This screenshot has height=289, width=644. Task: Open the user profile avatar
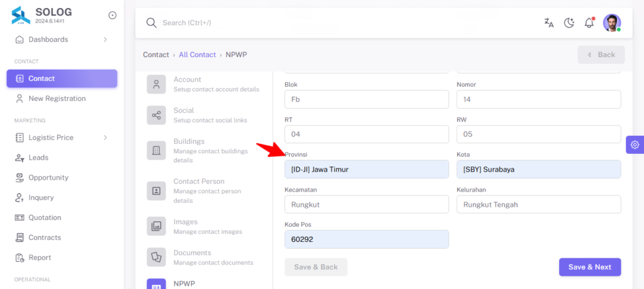click(612, 23)
